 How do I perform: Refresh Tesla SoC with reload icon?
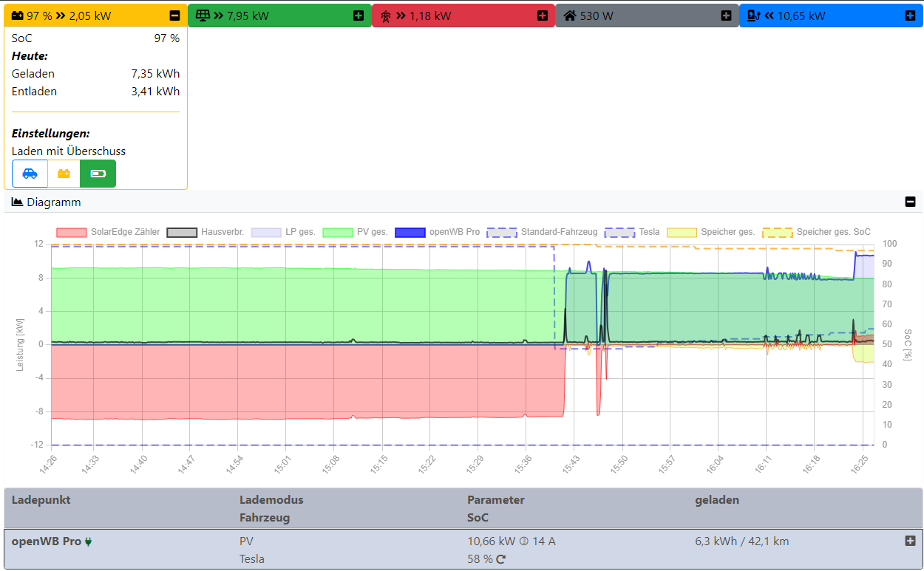(500, 559)
